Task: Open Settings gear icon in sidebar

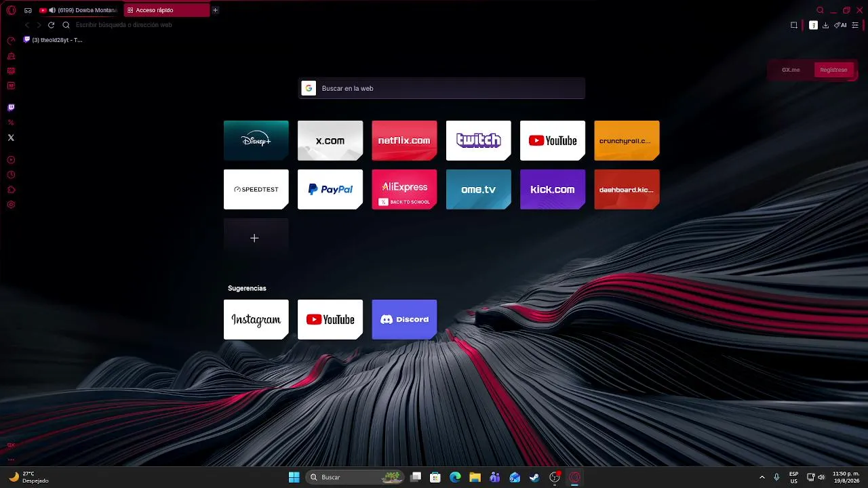Action: point(11,205)
